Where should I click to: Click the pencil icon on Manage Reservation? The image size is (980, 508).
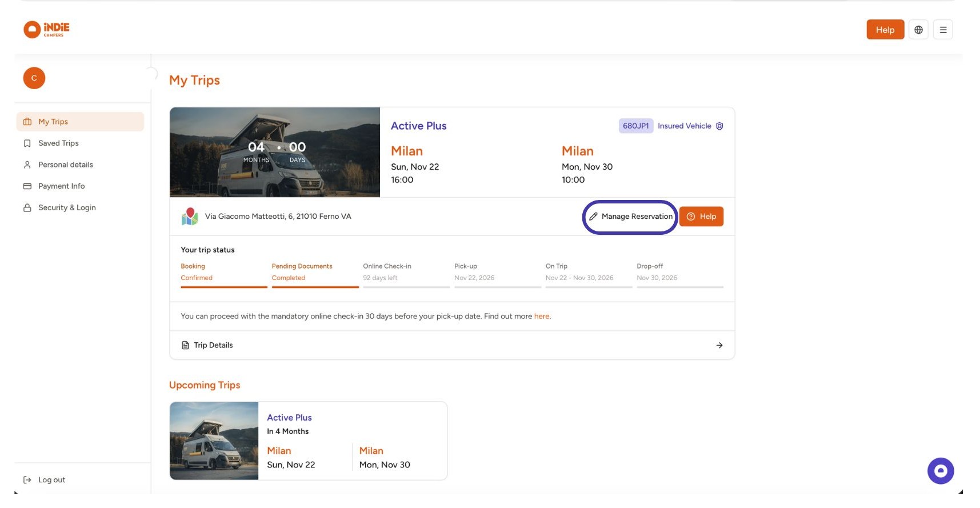[x=593, y=217]
